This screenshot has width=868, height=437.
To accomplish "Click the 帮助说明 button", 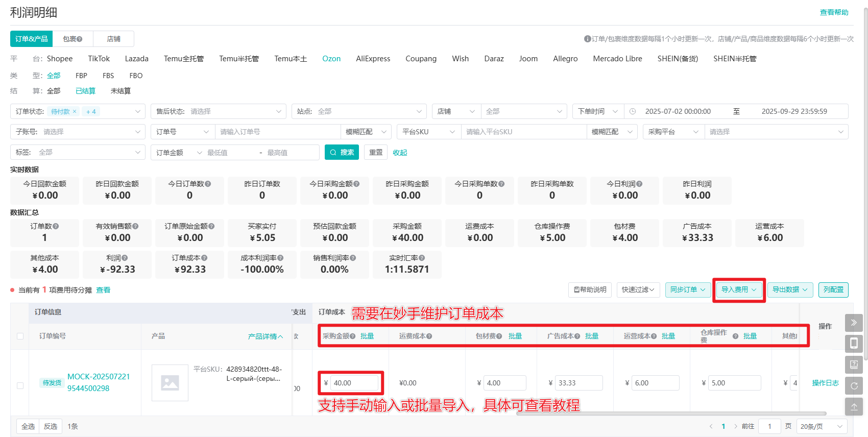I will coord(590,290).
